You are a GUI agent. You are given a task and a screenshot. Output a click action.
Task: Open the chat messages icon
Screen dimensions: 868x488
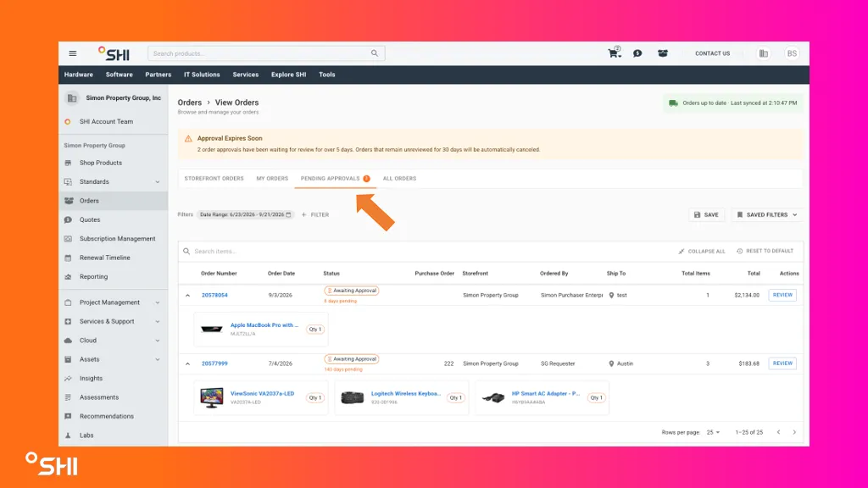[637, 53]
